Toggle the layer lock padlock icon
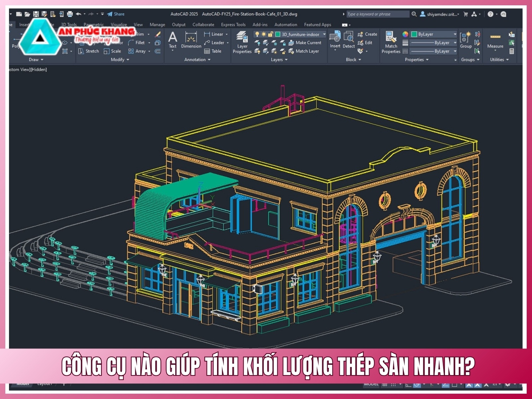This screenshot has width=532, height=399. click(x=270, y=34)
